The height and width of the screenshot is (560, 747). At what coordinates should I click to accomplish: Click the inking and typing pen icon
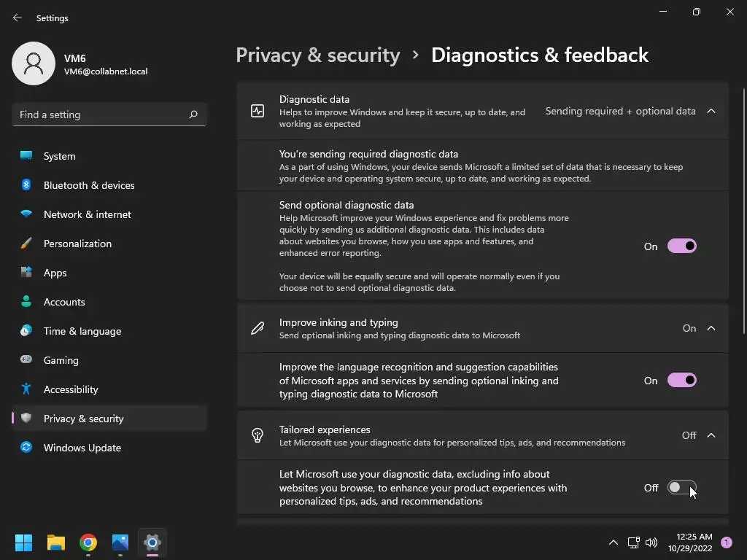pyautogui.click(x=258, y=328)
